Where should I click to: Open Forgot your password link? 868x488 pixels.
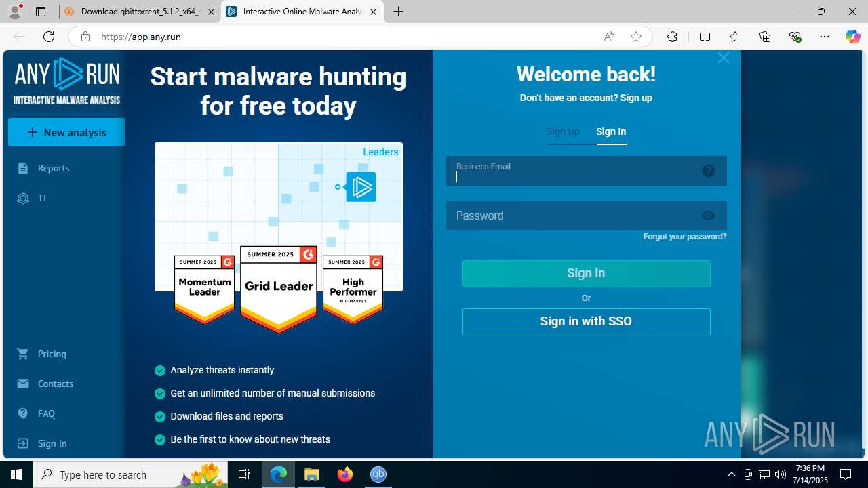[685, 237]
